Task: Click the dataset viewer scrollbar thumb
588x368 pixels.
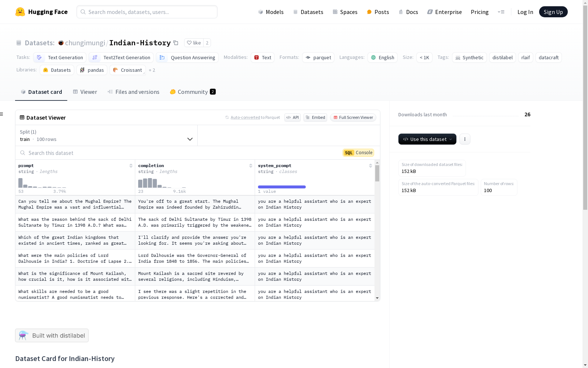Action: click(377, 173)
